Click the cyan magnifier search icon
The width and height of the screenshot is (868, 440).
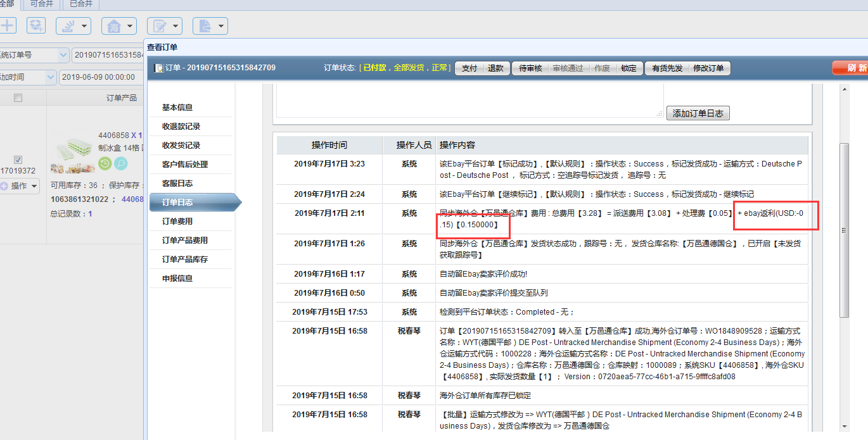120,163
